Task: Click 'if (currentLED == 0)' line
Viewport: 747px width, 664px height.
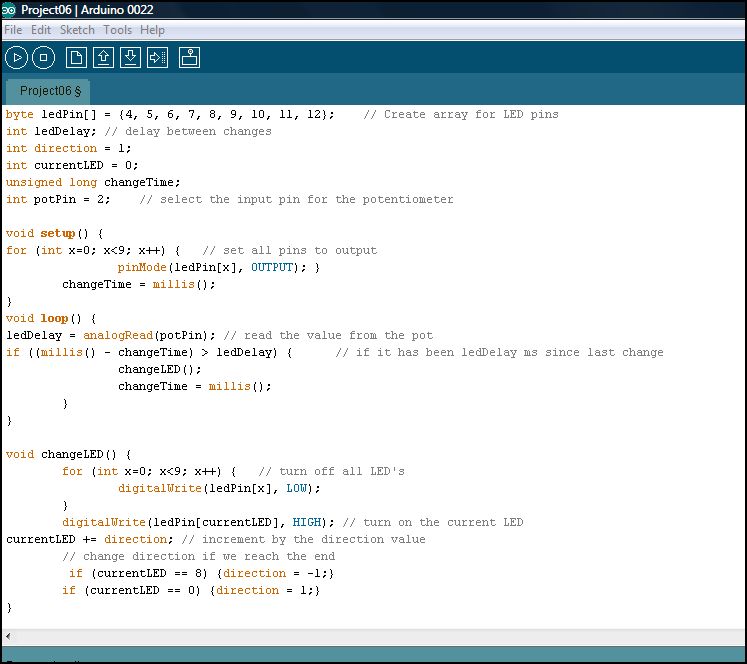Action: click(x=191, y=590)
